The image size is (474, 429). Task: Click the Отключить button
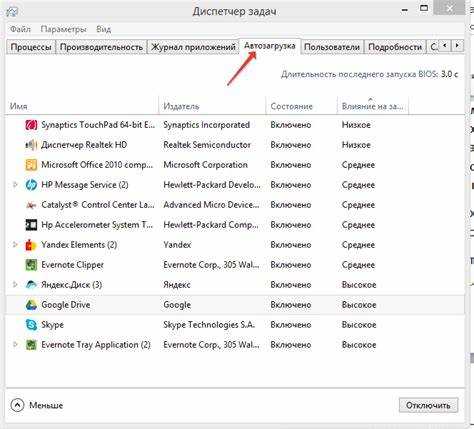pyautogui.click(x=428, y=405)
